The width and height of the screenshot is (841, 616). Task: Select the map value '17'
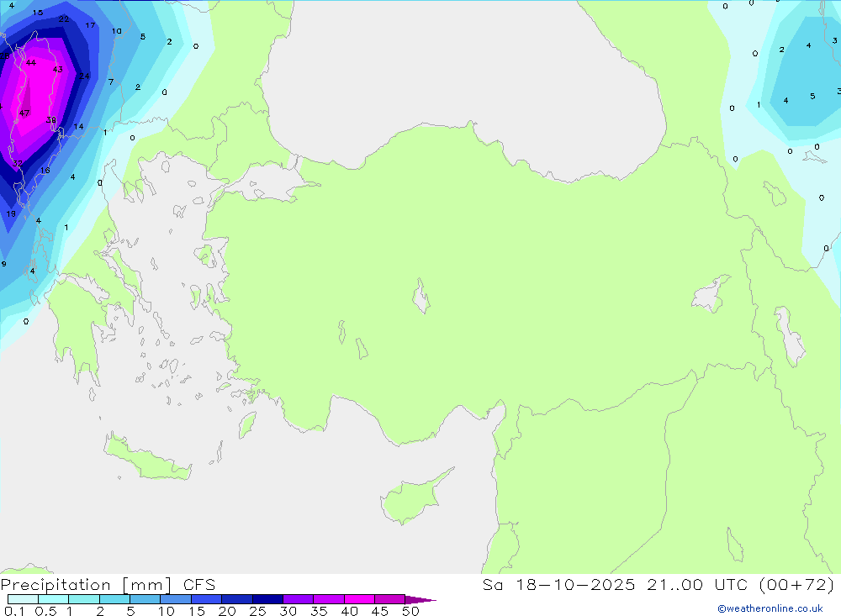click(90, 25)
